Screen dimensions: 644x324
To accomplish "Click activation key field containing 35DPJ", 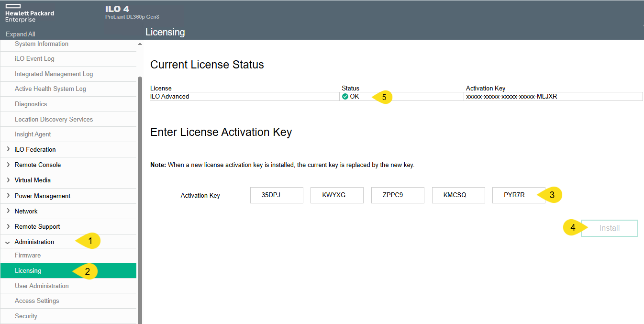I will pyautogui.click(x=277, y=195).
